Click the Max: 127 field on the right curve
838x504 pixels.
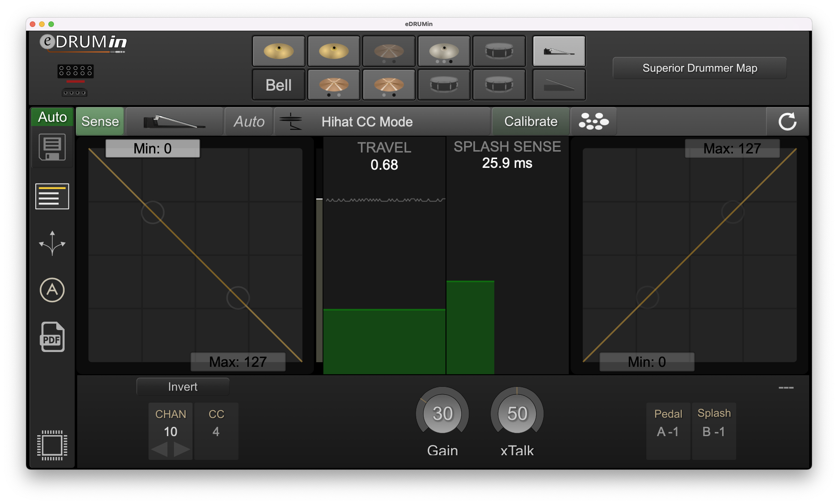pos(732,148)
